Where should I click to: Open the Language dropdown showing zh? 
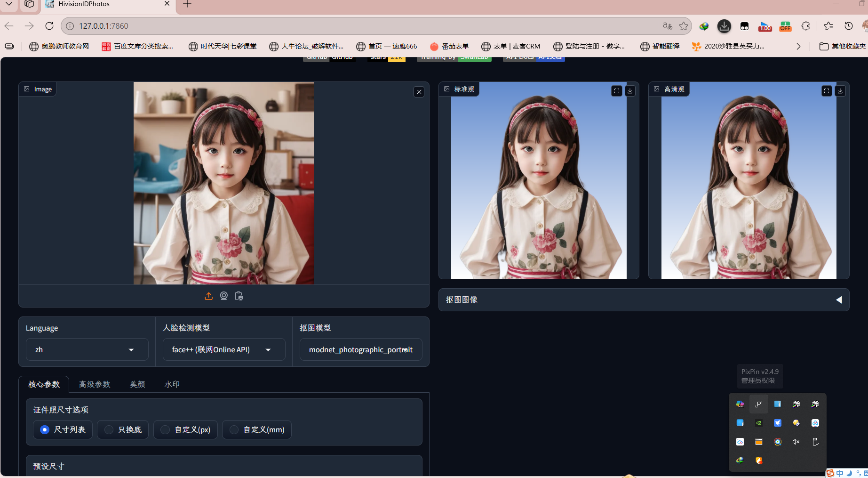pos(87,350)
